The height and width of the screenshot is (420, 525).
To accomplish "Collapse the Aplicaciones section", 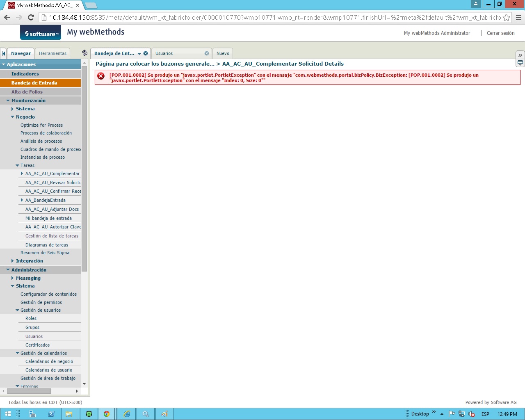I will click(x=4, y=64).
